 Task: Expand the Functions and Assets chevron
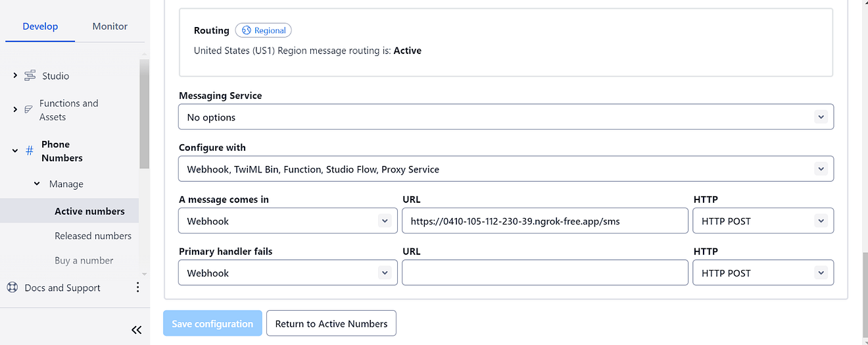pyautogui.click(x=15, y=110)
